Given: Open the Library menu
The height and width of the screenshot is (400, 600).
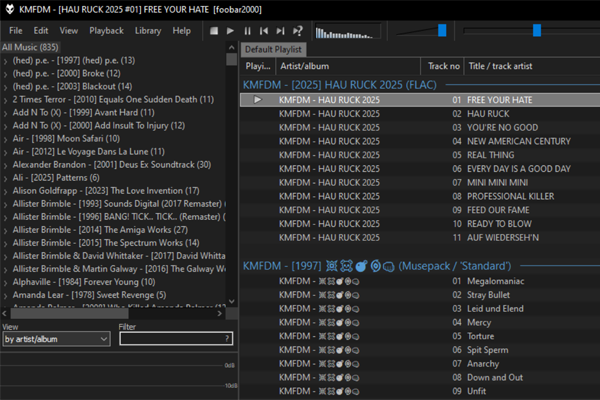Looking at the screenshot, I should tap(148, 31).
